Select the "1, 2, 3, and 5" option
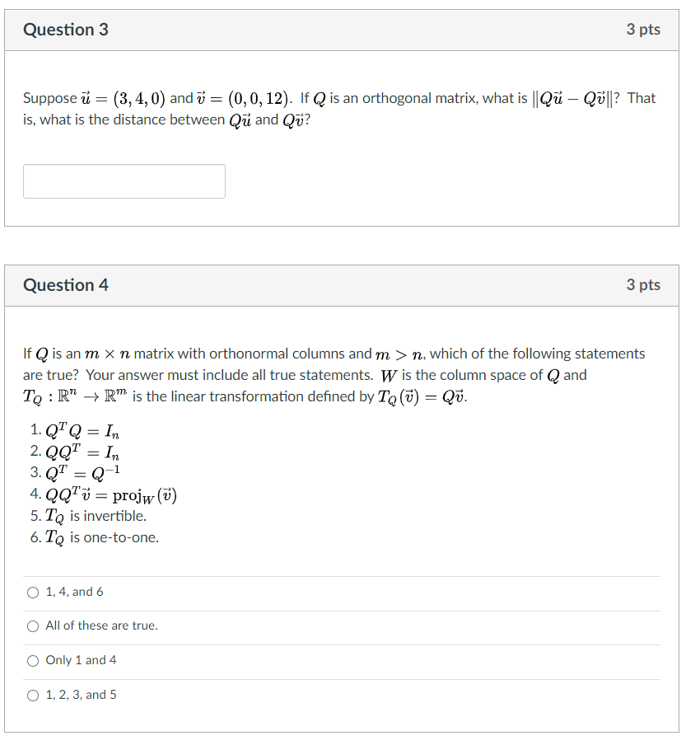This screenshot has width=700, height=745. click(32, 695)
